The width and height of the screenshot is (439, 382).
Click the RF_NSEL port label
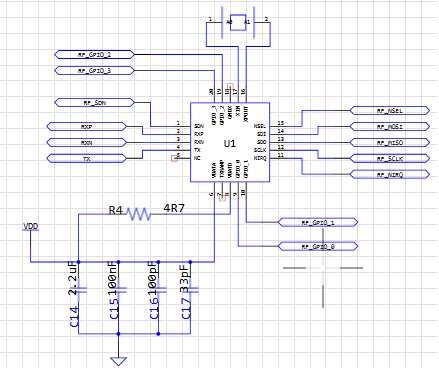click(390, 111)
